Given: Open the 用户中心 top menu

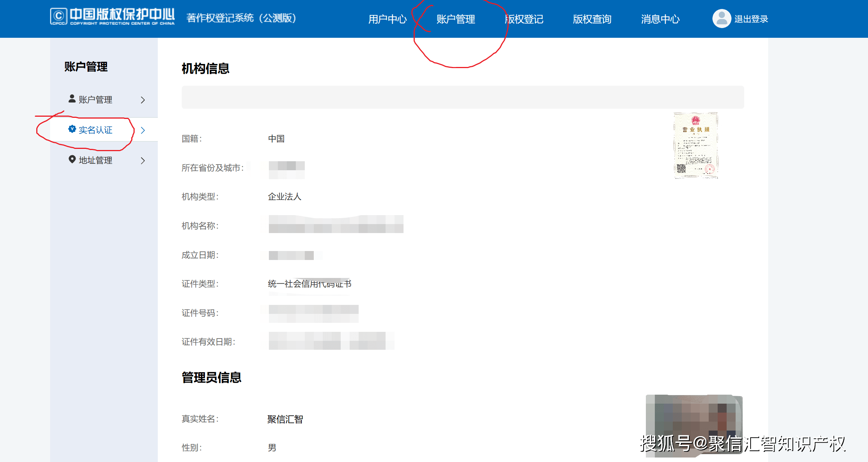Looking at the screenshot, I should click(x=387, y=19).
